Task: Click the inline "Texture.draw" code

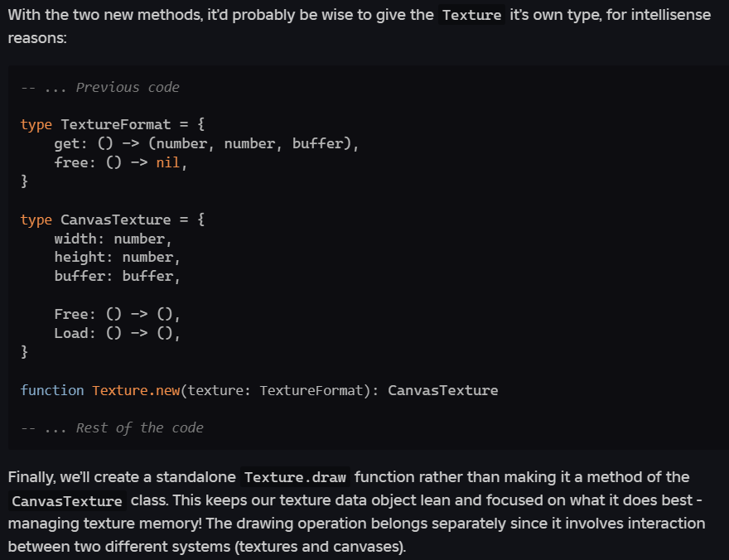Action: pyautogui.click(x=295, y=477)
